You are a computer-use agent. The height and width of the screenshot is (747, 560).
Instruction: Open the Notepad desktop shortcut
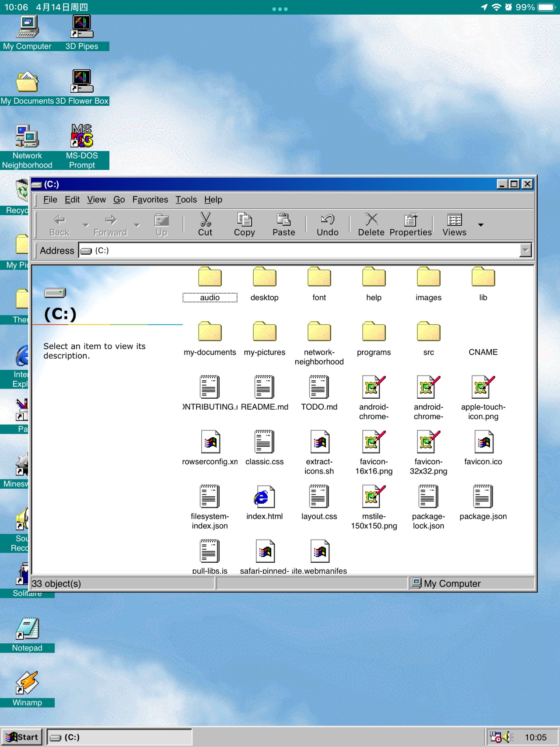point(27,635)
